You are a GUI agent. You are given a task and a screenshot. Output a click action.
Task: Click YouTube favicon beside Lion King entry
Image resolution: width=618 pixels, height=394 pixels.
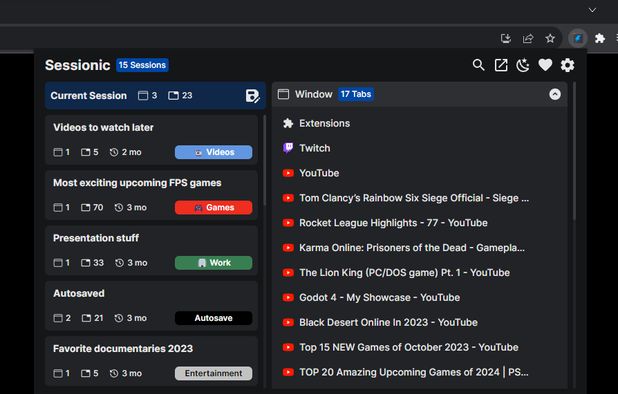(x=288, y=273)
